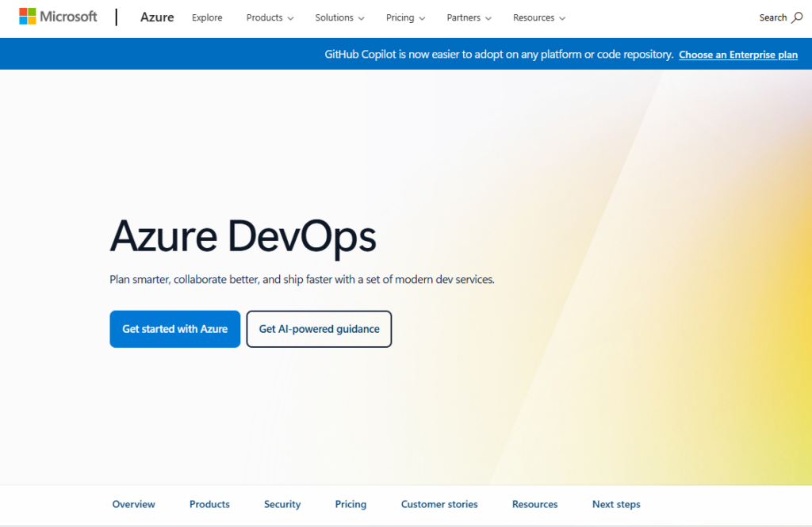Viewport: 812px width, 527px height.
Task: Expand the Pricing dropdown in top navigation
Action: coord(405,17)
